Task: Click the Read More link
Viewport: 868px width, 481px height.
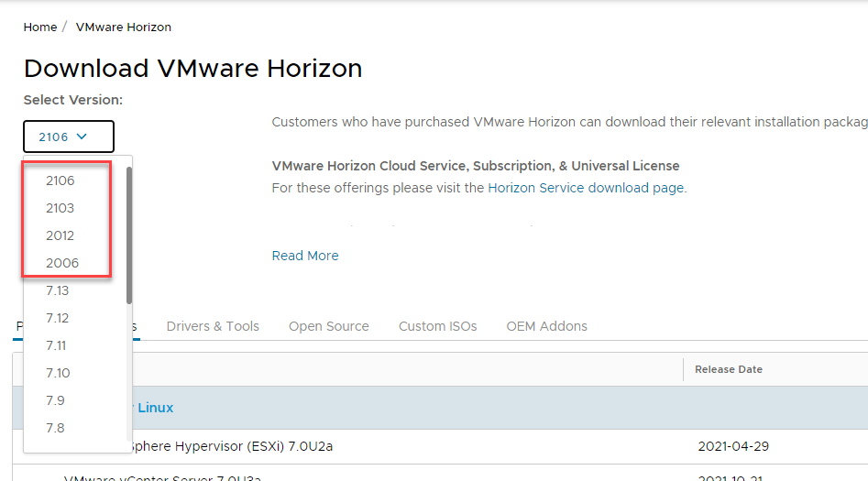Action: (305, 256)
